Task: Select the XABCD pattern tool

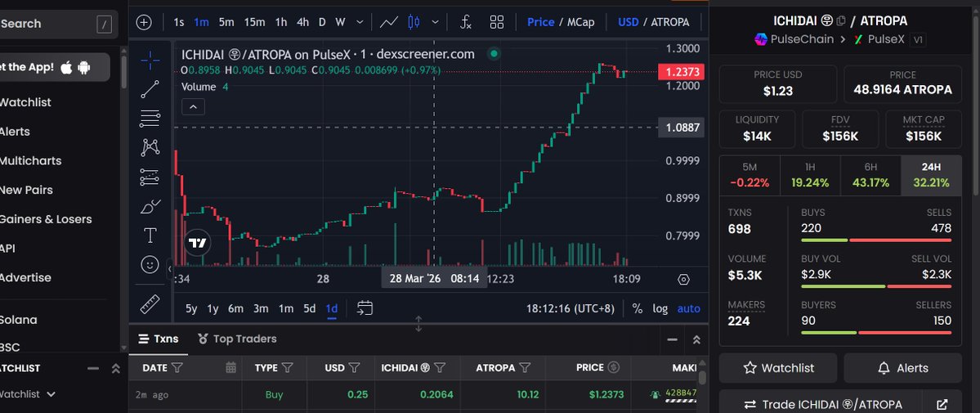Action: pyautogui.click(x=150, y=148)
